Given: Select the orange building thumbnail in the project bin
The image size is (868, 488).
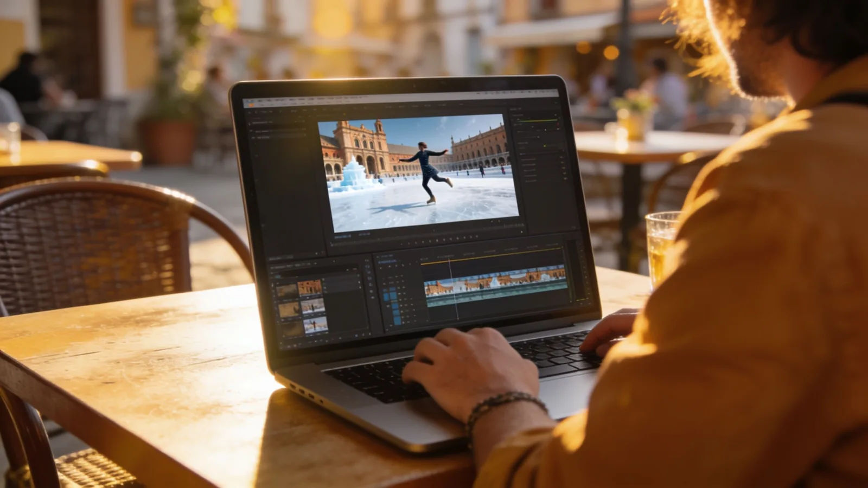Looking at the screenshot, I should click(x=310, y=288).
